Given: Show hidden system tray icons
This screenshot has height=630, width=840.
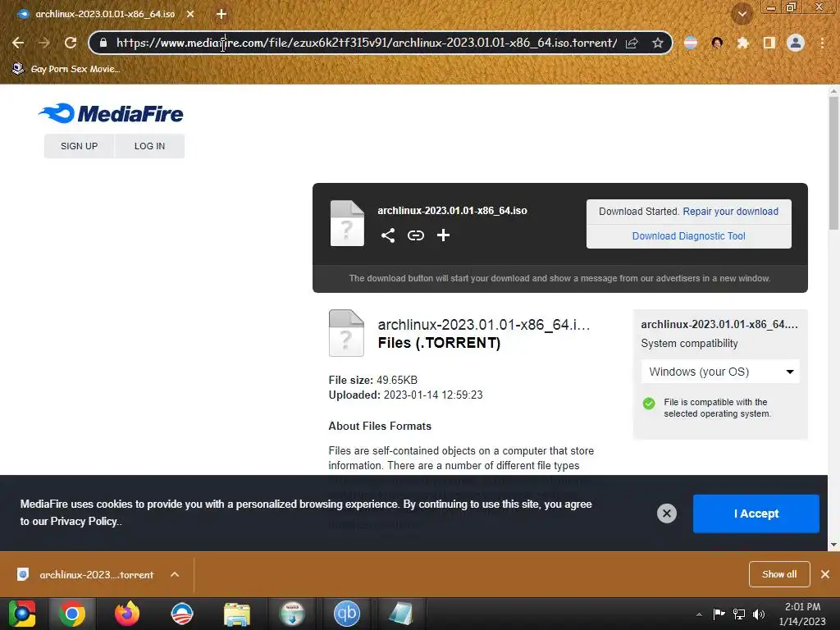Looking at the screenshot, I should 699,614.
